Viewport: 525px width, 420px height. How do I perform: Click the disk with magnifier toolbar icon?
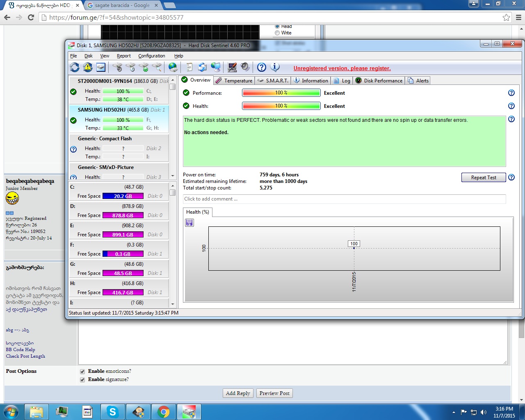click(x=157, y=67)
